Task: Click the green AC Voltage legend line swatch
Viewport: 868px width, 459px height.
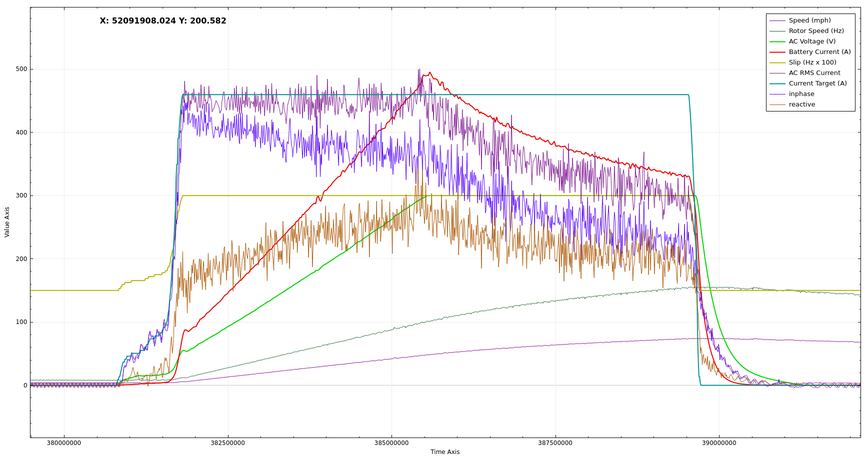Action: [x=777, y=41]
